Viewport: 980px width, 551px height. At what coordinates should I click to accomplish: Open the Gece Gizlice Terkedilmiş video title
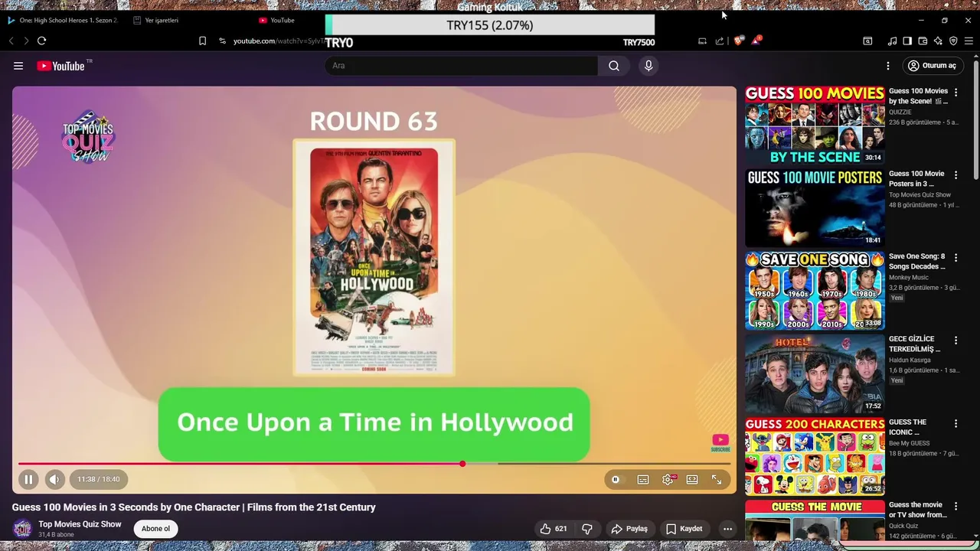click(x=914, y=344)
